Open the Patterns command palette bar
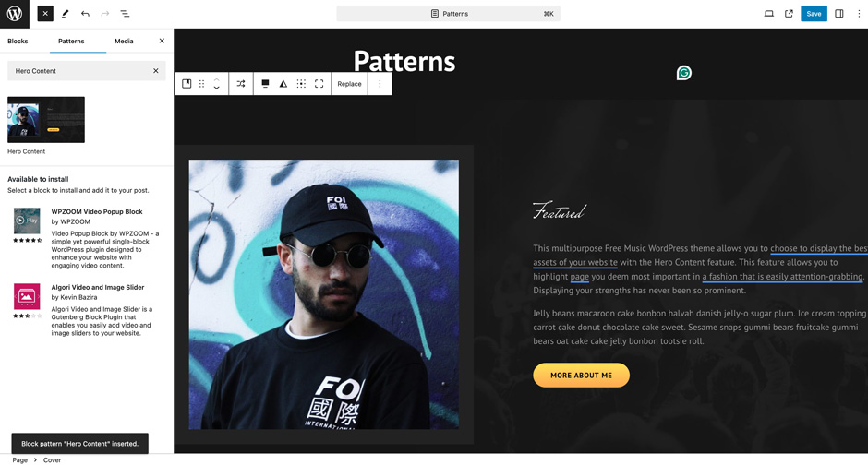The width and height of the screenshot is (868, 465). [449, 14]
